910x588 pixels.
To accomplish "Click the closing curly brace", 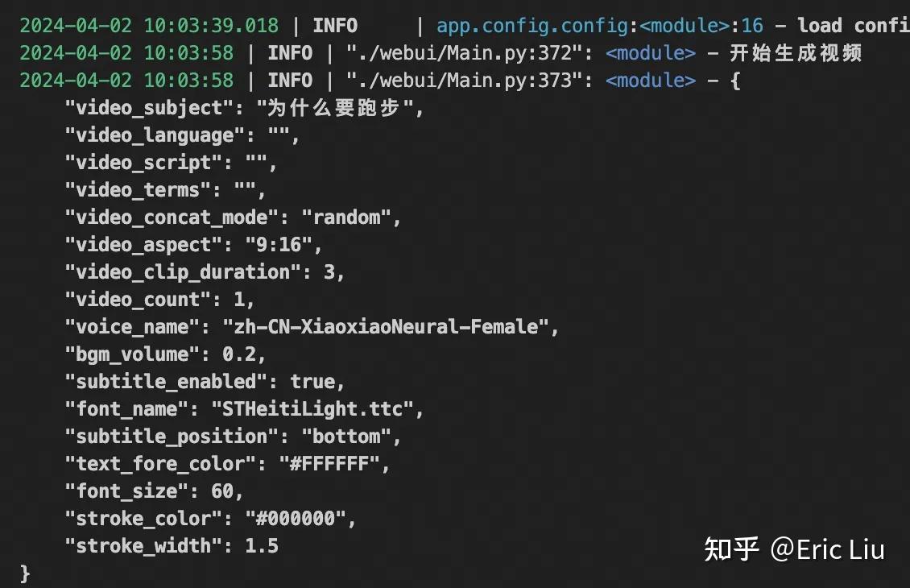I will (x=25, y=574).
